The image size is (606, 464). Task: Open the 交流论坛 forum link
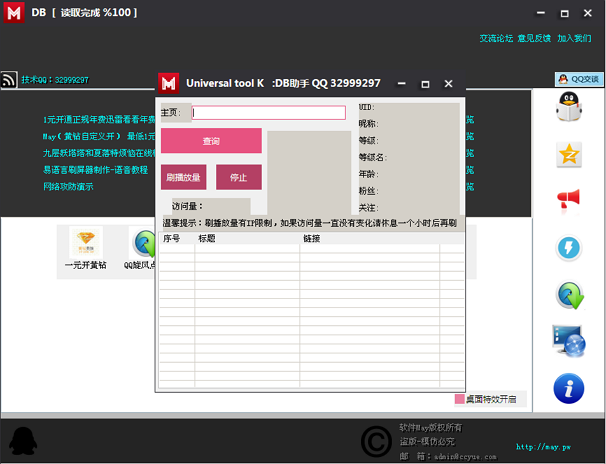496,38
